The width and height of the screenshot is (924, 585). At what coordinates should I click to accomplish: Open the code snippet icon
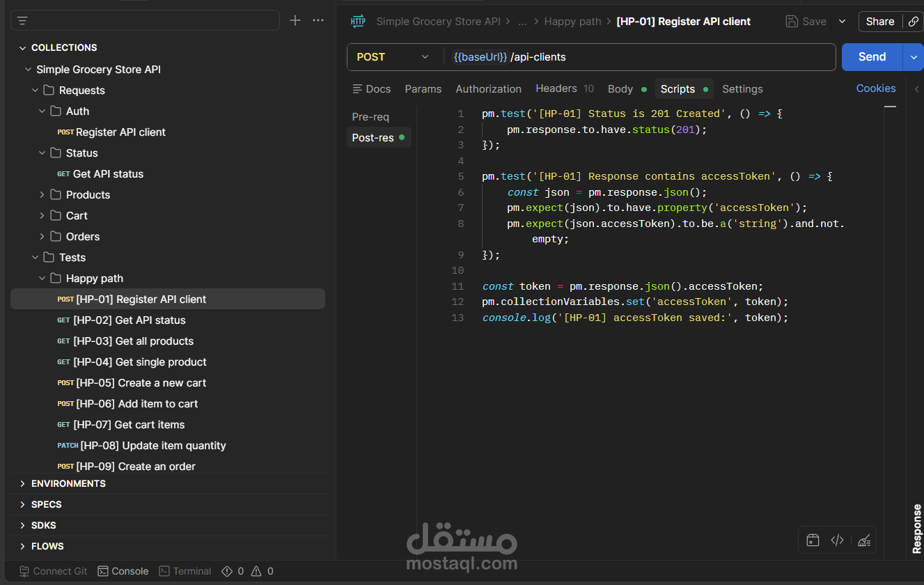point(838,540)
